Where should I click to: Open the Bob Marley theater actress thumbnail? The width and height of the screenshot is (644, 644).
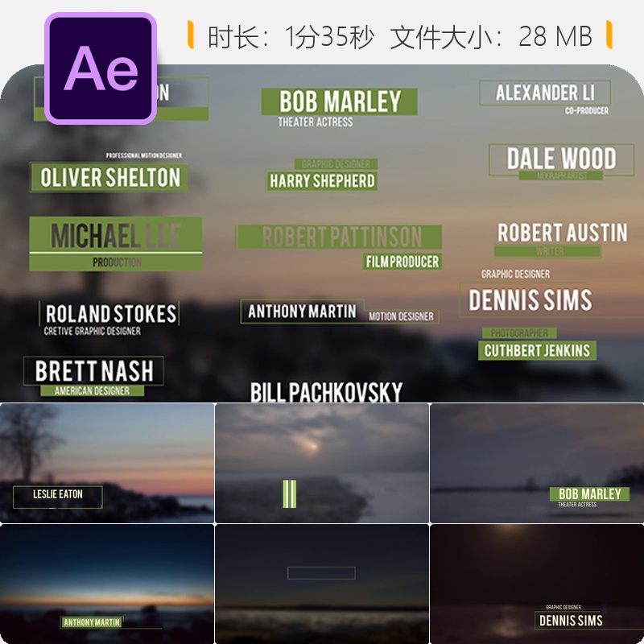pos(537,463)
